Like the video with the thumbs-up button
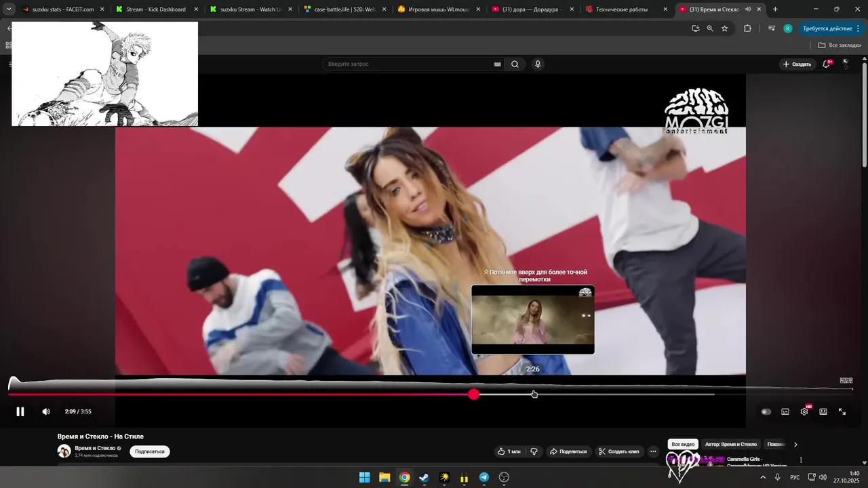Image resolution: width=868 pixels, height=488 pixels. [509, 451]
